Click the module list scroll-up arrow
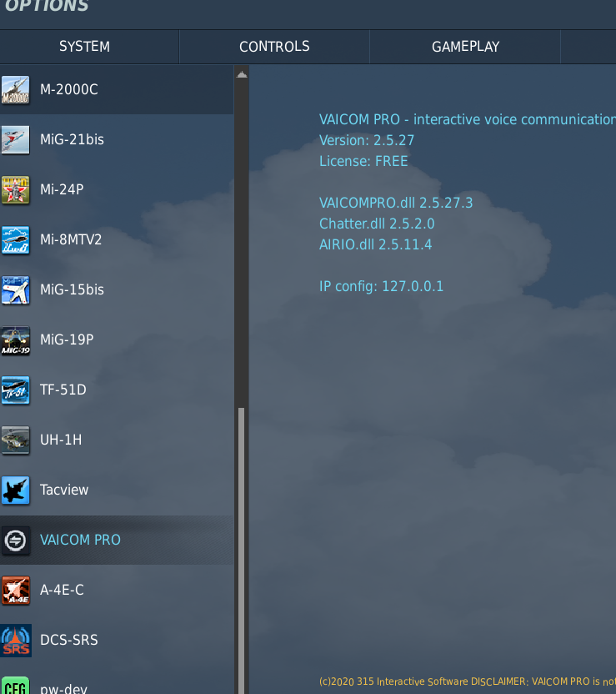The width and height of the screenshot is (616, 694). coord(242,74)
